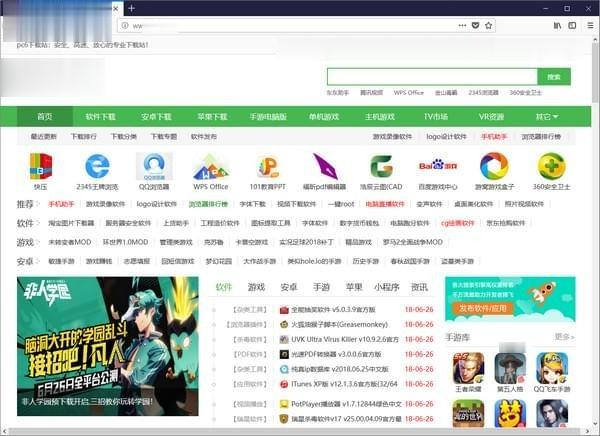Open the QQ浏览器 icon

[x=154, y=167]
